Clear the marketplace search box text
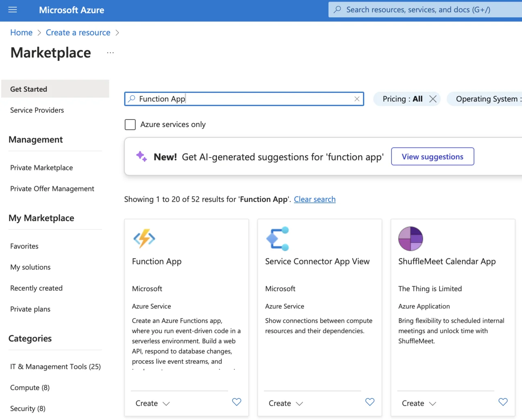The width and height of the screenshot is (522, 420). coord(357,99)
